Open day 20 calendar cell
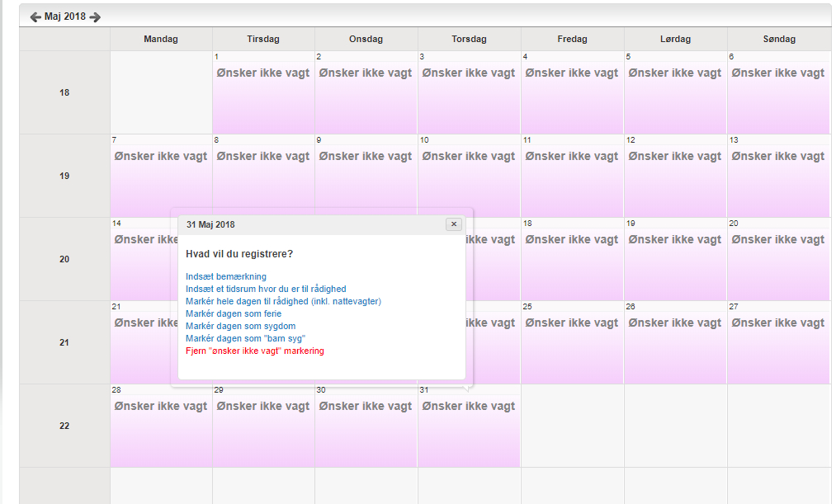Viewport: 836px width, 504px height. point(780,259)
